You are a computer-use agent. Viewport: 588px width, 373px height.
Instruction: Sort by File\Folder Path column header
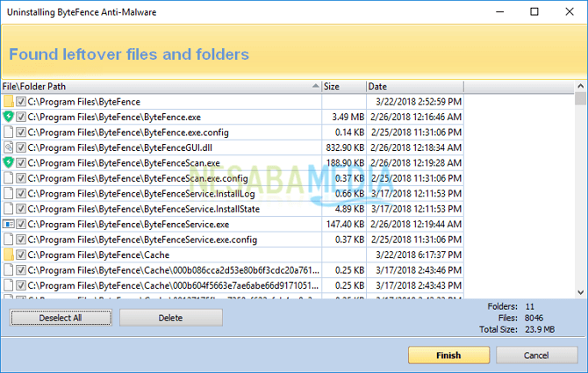pyautogui.click(x=161, y=87)
